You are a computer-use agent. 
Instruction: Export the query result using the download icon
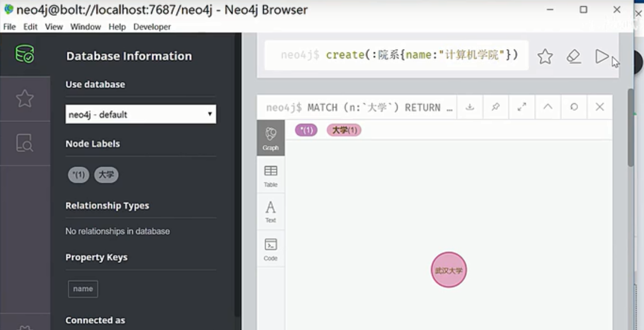coord(469,107)
